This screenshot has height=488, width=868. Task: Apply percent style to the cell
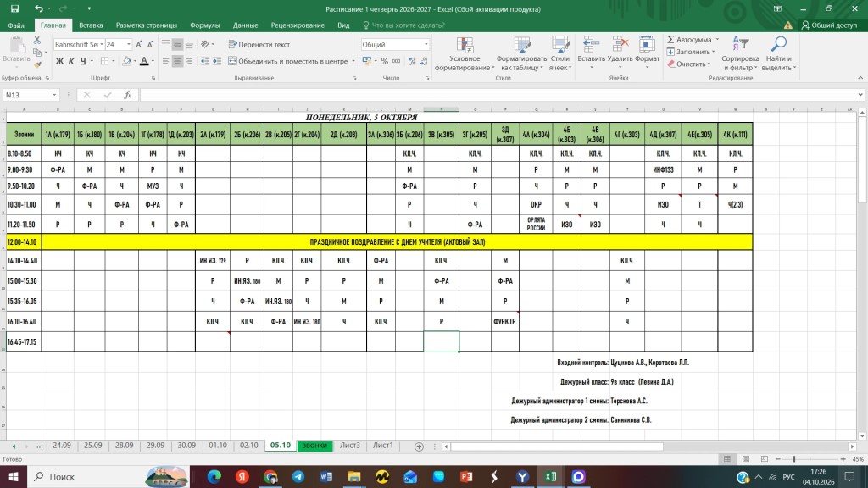coord(384,61)
